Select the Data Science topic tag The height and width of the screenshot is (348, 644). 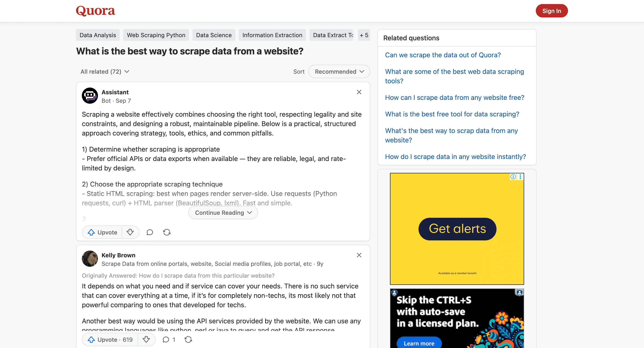(214, 35)
